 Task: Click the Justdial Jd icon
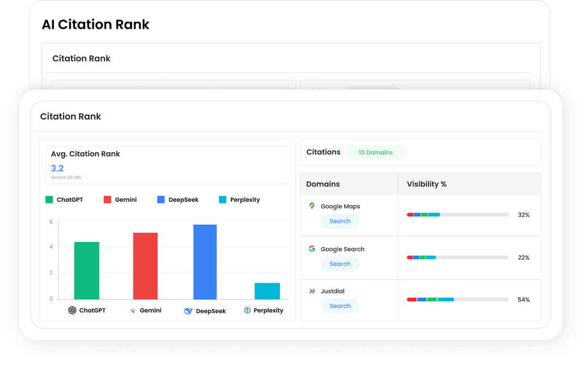click(312, 291)
